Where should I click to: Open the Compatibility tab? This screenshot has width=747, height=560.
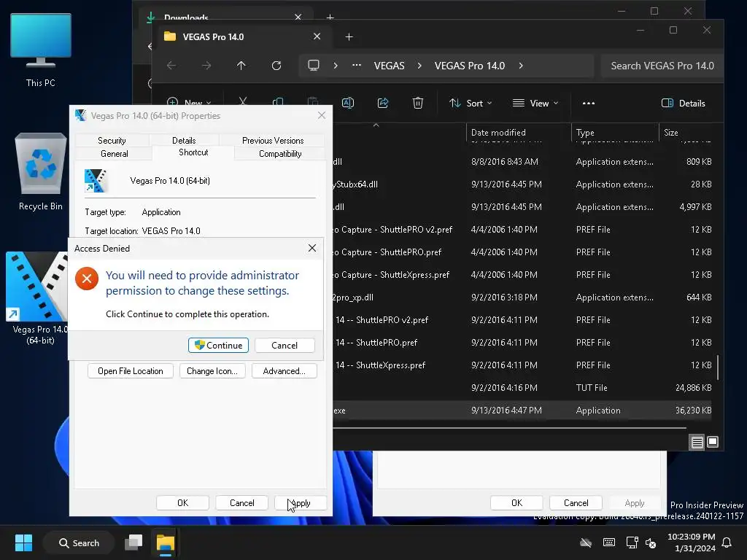coord(280,154)
